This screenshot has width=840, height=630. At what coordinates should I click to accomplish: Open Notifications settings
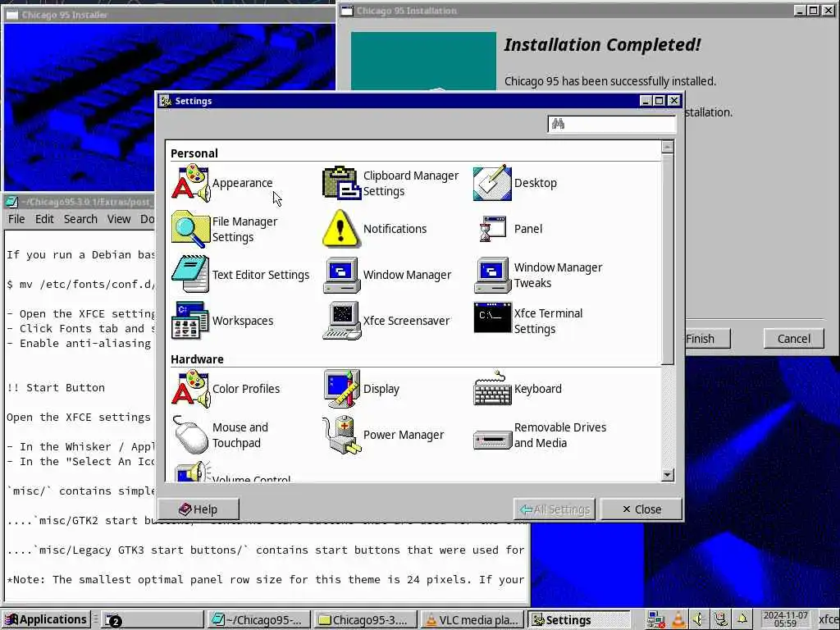pyautogui.click(x=374, y=230)
